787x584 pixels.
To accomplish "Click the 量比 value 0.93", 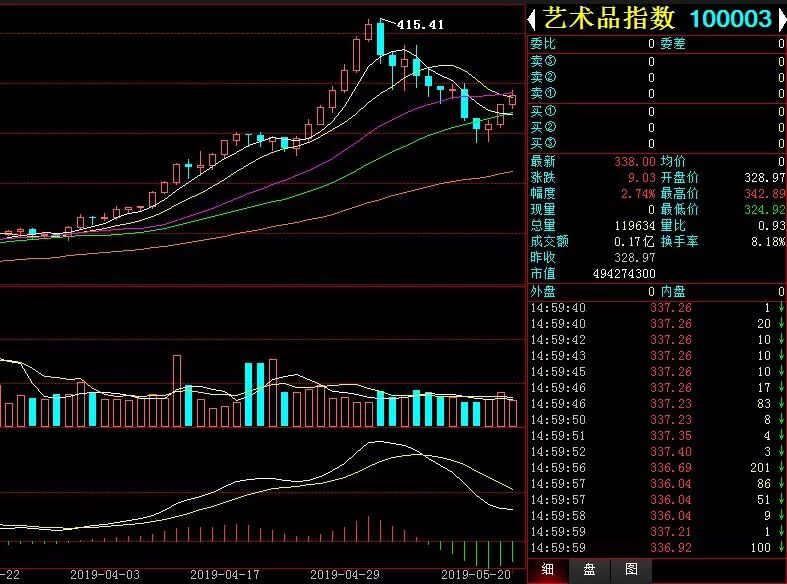I will click(x=771, y=226).
